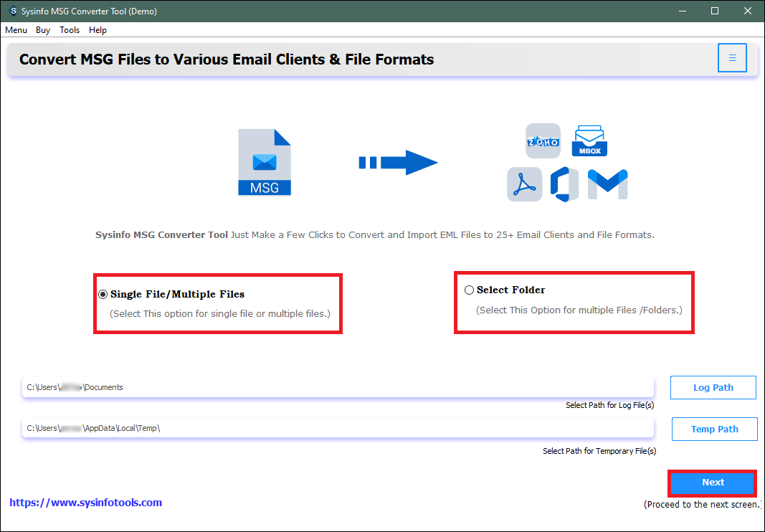Click the MSG file icon
765x532 pixels.
click(x=265, y=163)
